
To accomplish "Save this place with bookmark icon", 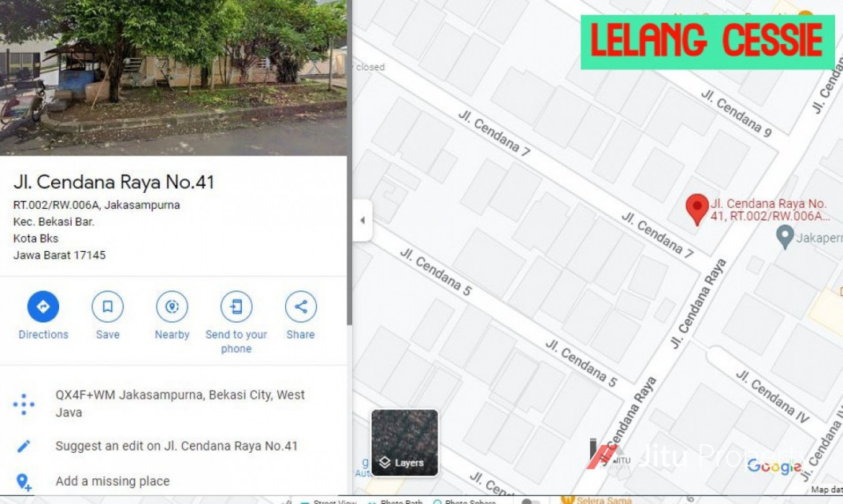I will [107, 306].
